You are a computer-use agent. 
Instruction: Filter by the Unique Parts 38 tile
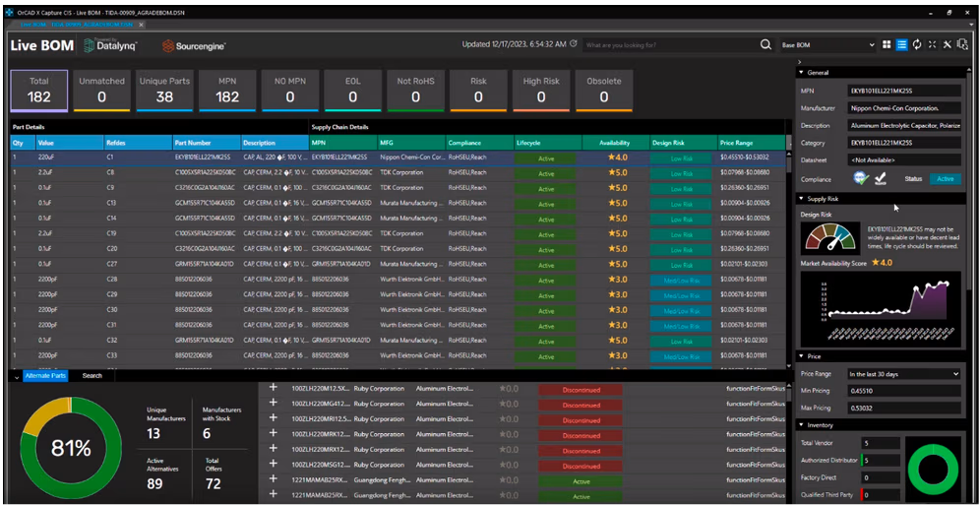point(164,91)
